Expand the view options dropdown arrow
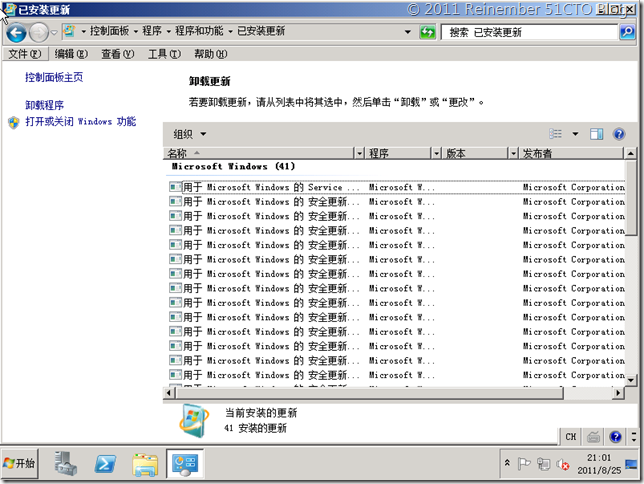 tap(575, 134)
